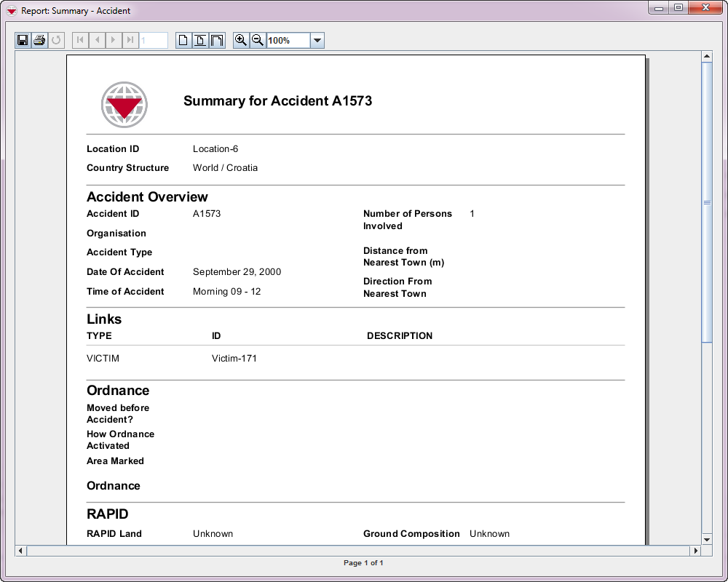The height and width of the screenshot is (582, 728).
Task: Toggle the fit width view button
Action: 217,41
